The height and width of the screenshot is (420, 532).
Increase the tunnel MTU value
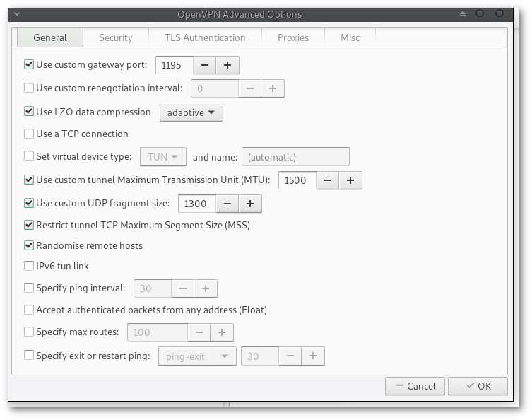[350, 180]
